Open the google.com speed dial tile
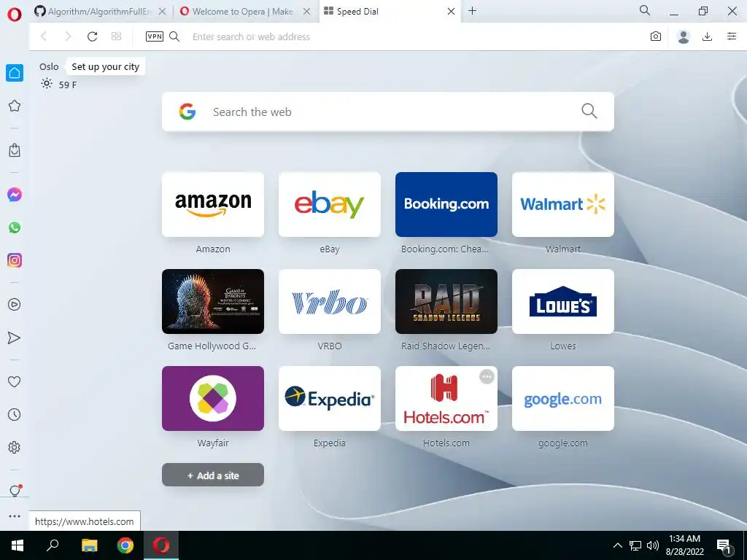Image resolution: width=747 pixels, height=560 pixels. coord(563,399)
